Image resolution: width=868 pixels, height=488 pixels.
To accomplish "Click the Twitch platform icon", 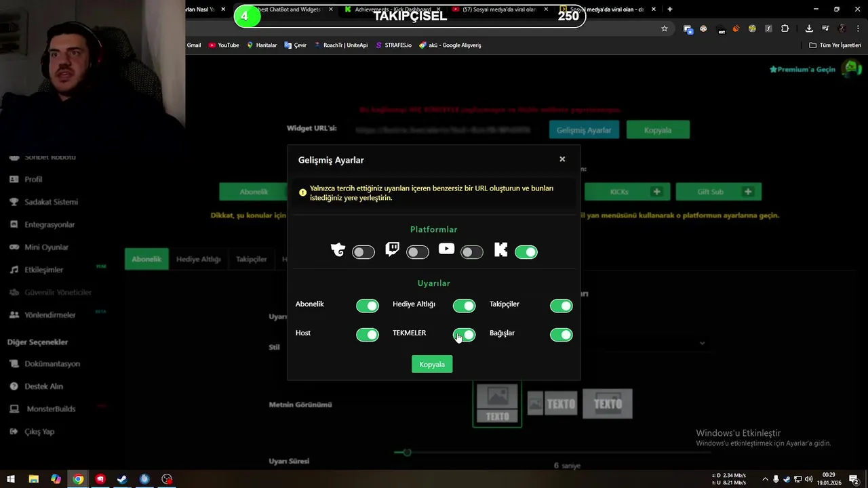I will pos(392,249).
